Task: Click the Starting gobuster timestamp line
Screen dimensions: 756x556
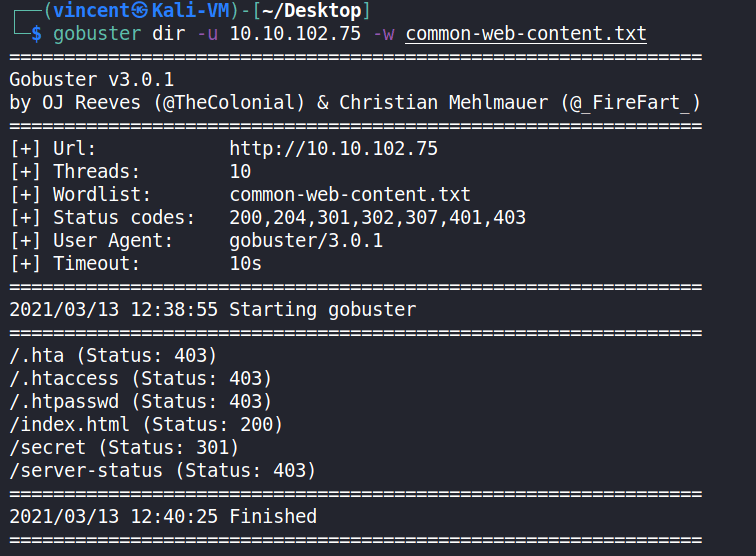Action: [x=212, y=309]
